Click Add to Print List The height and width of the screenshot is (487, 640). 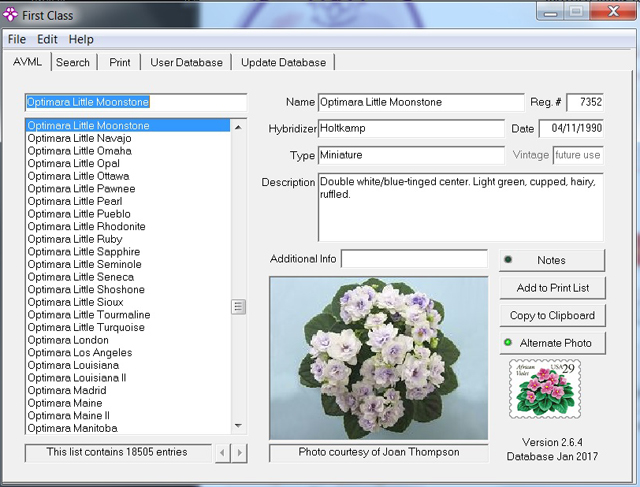click(552, 288)
